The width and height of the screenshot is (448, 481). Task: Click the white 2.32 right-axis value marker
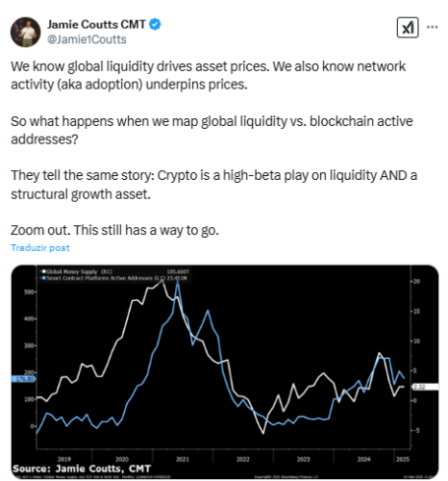pyautogui.click(x=425, y=387)
